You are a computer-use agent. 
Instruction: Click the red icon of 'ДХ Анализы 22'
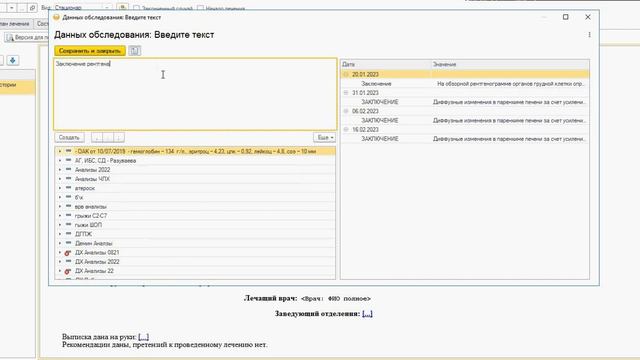pyautogui.click(x=68, y=271)
